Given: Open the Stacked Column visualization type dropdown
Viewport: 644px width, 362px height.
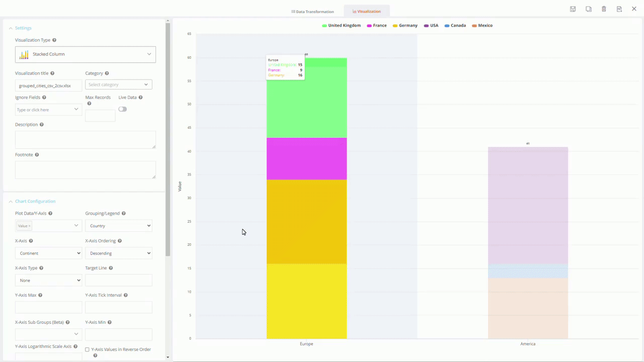Looking at the screenshot, I should [x=86, y=54].
